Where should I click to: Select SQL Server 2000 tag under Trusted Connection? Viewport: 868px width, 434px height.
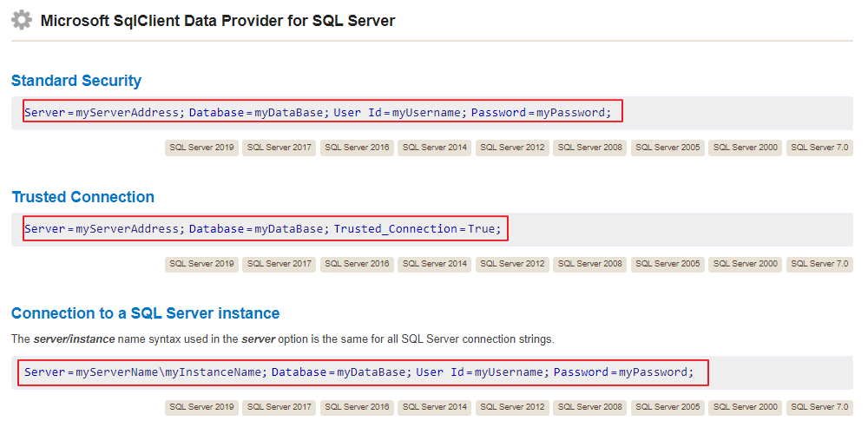point(745,264)
